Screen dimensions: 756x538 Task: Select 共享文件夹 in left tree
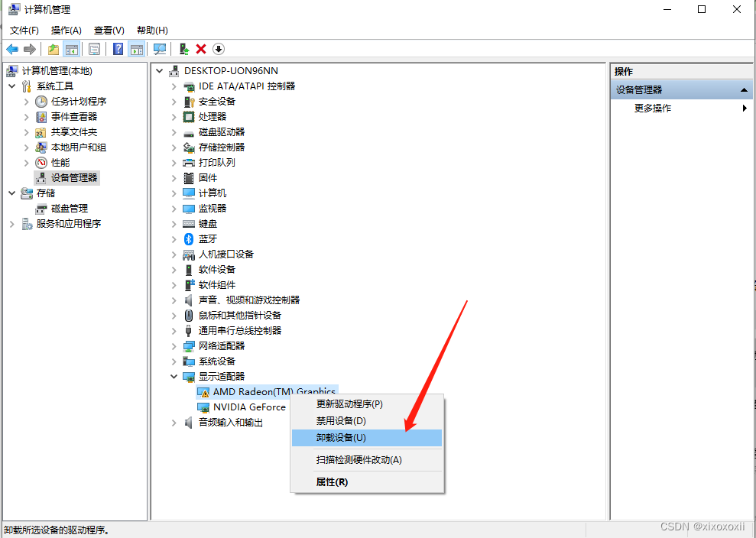[x=74, y=132]
